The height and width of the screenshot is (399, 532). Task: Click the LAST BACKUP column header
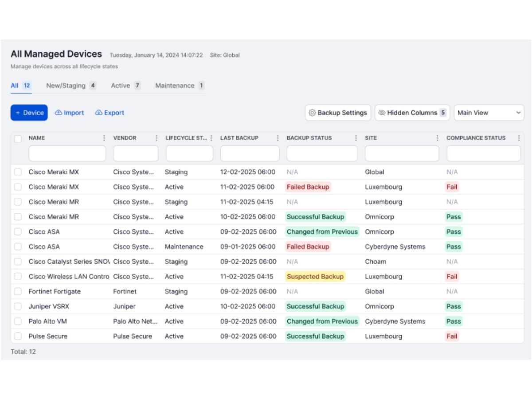click(239, 138)
